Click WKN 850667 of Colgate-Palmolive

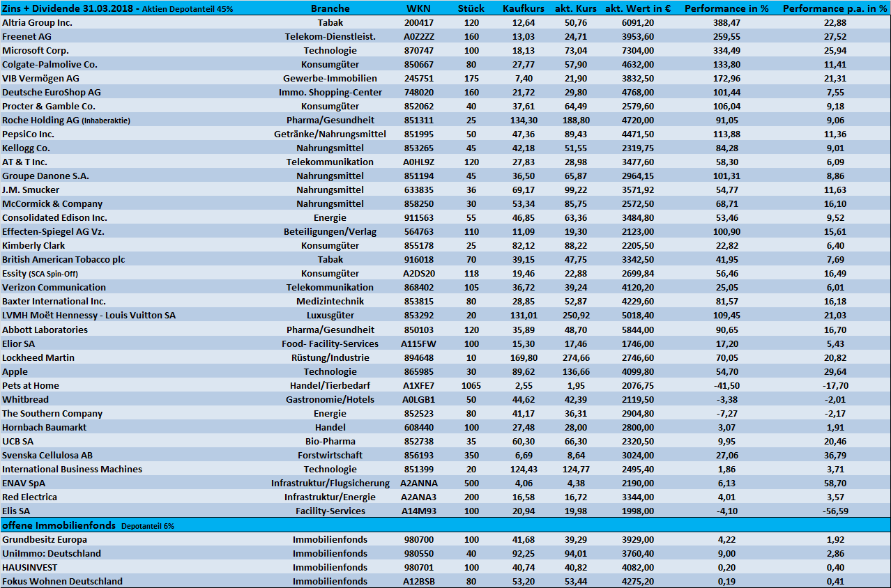(x=419, y=64)
